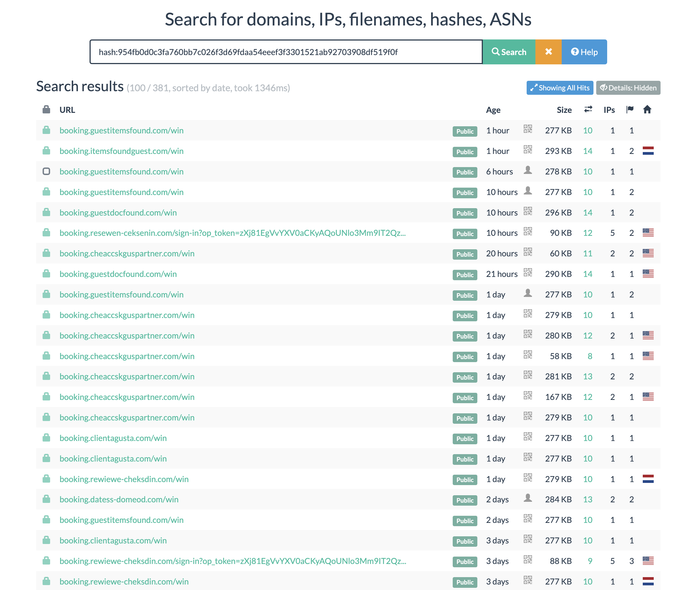The width and height of the screenshot is (700, 590).
Task: Clear search with orange X button
Action: pyautogui.click(x=548, y=52)
